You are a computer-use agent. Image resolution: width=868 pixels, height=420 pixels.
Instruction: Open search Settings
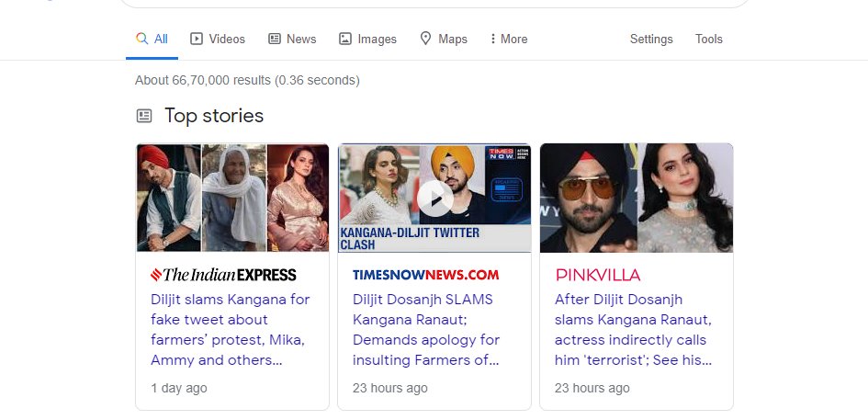[x=651, y=39]
